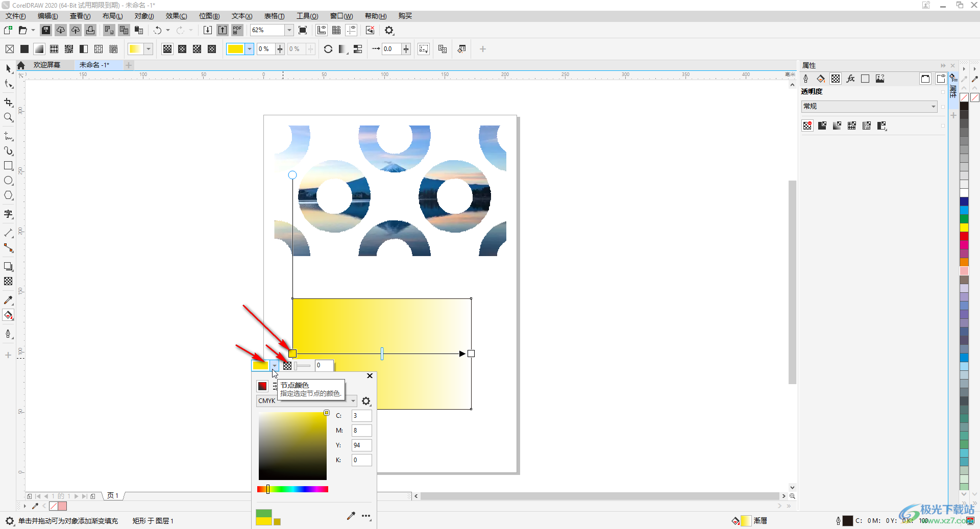
Task: Click the color viewers gradient square button
Action: pyautogui.click(x=262, y=386)
